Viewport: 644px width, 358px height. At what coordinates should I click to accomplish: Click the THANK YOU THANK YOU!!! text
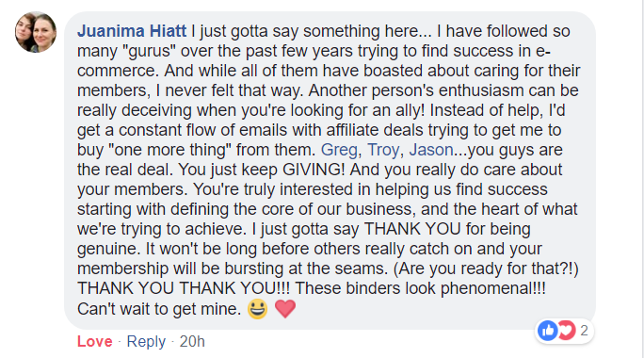[184, 288]
